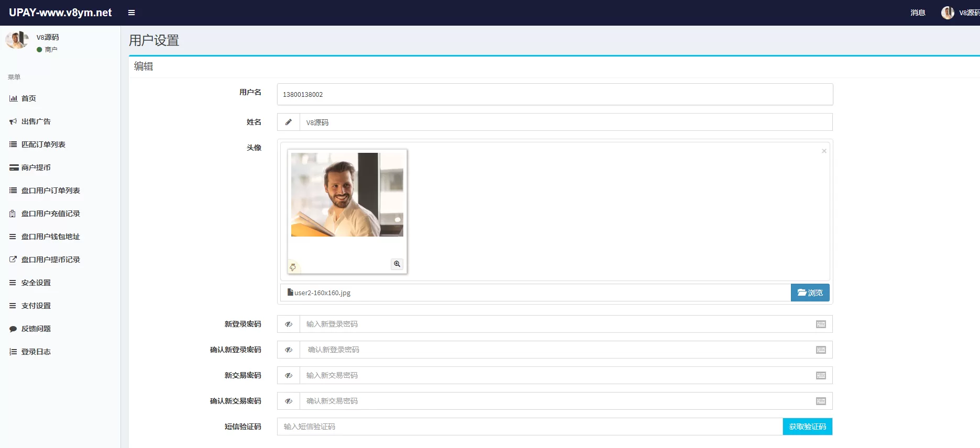Viewport: 980px width, 448px height.
Task: Click the pencil icon beside name field
Action: coord(289,122)
